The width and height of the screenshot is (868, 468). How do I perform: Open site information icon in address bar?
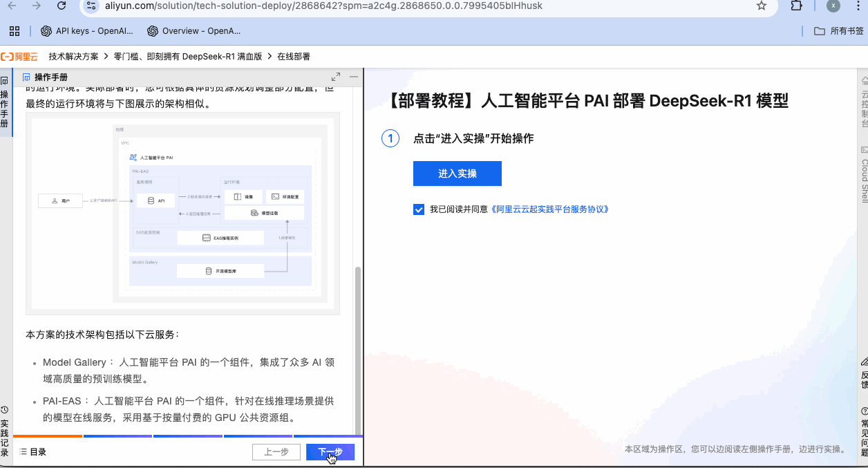(92, 6)
